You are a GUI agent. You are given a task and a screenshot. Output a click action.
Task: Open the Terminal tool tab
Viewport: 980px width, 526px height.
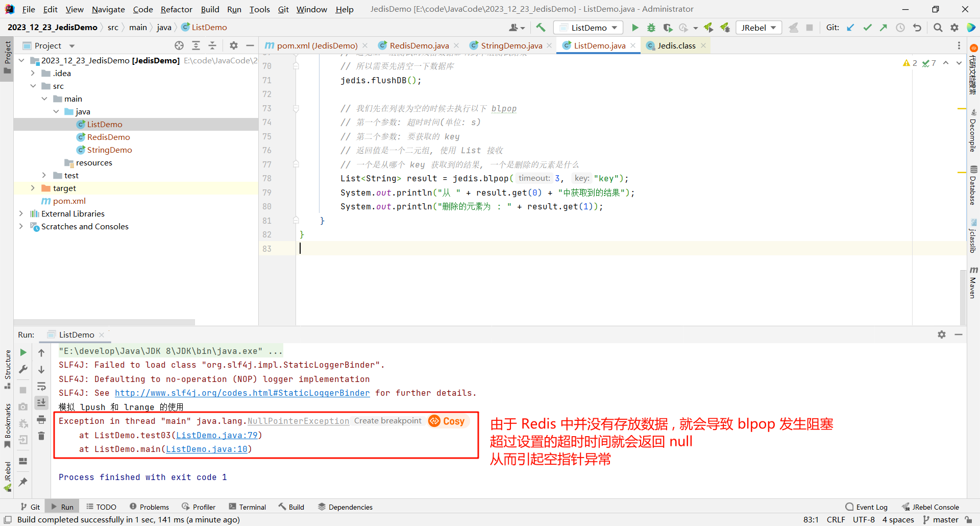click(x=248, y=507)
